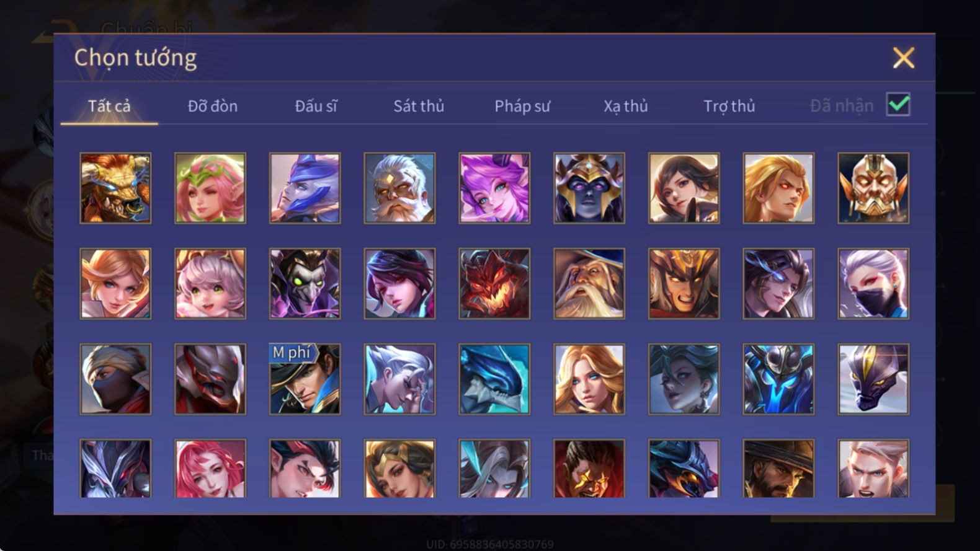Switch to the 'Trợ thủ' tab
Screen dimensions: 980x551
729,106
